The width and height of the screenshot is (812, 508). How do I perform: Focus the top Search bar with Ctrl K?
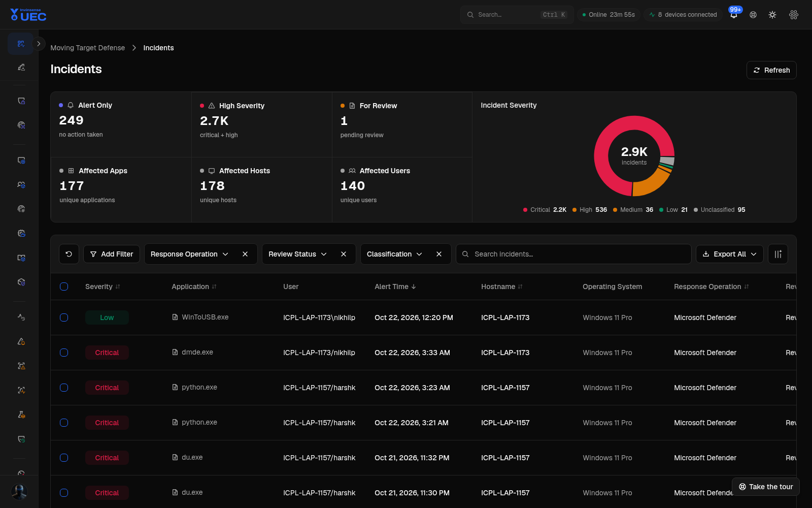(x=517, y=15)
